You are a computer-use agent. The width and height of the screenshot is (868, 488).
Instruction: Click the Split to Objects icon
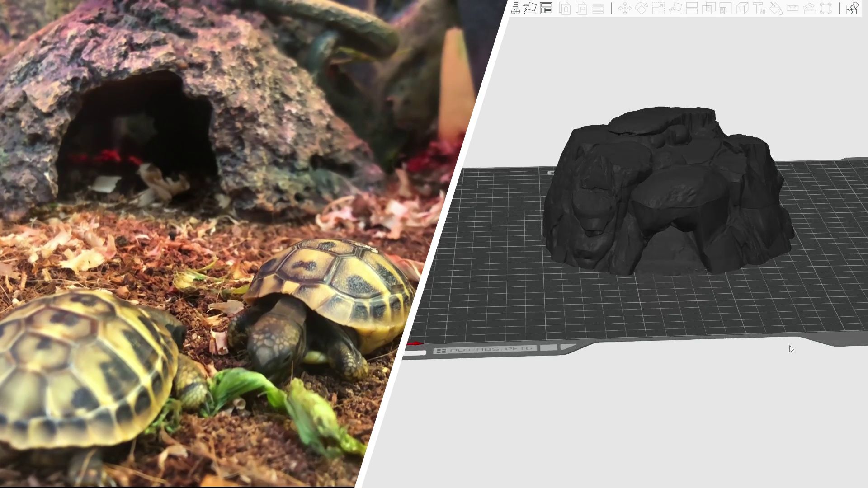click(x=565, y=8)
